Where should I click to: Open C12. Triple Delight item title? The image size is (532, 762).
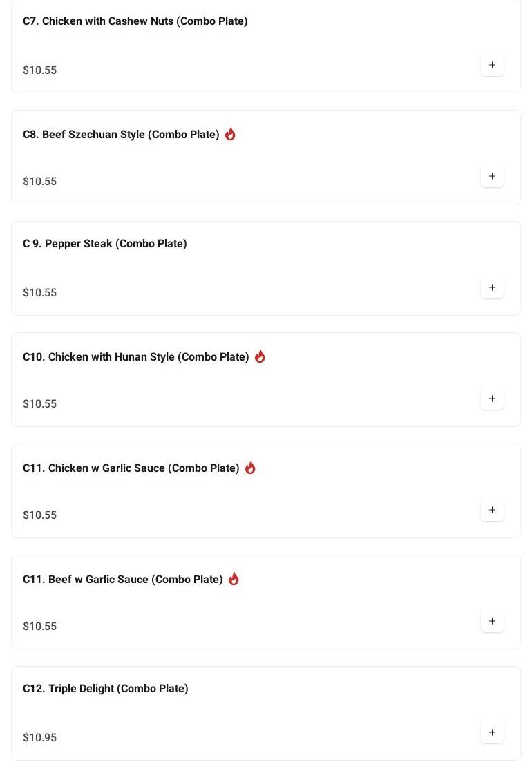[105, 689]
